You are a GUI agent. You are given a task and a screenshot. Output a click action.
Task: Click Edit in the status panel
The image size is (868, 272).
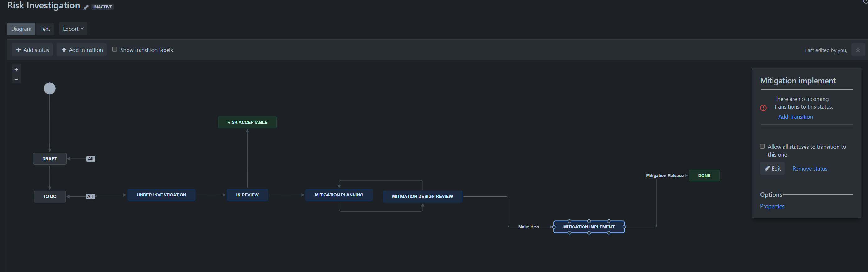(772, 169)
